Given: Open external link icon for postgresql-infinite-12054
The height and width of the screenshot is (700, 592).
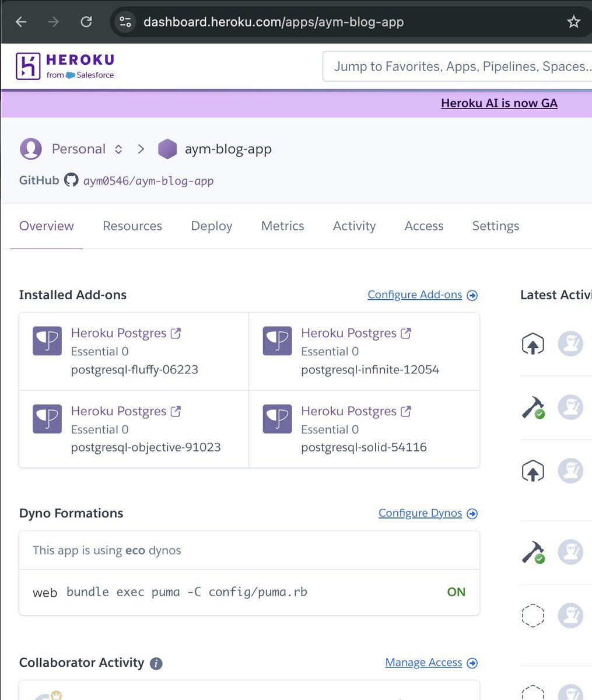Looking at the screenshot, I should point(406,333).
